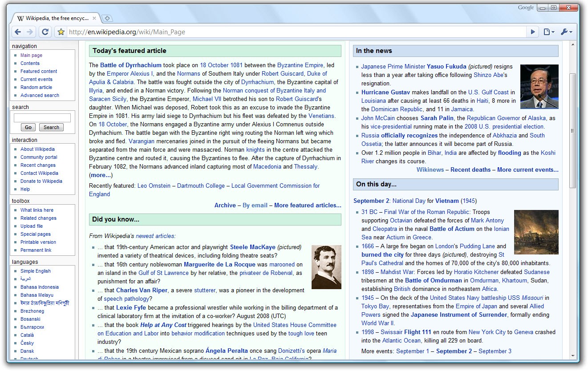
Task: Open the September 3 events link
Action: point(495,351)
